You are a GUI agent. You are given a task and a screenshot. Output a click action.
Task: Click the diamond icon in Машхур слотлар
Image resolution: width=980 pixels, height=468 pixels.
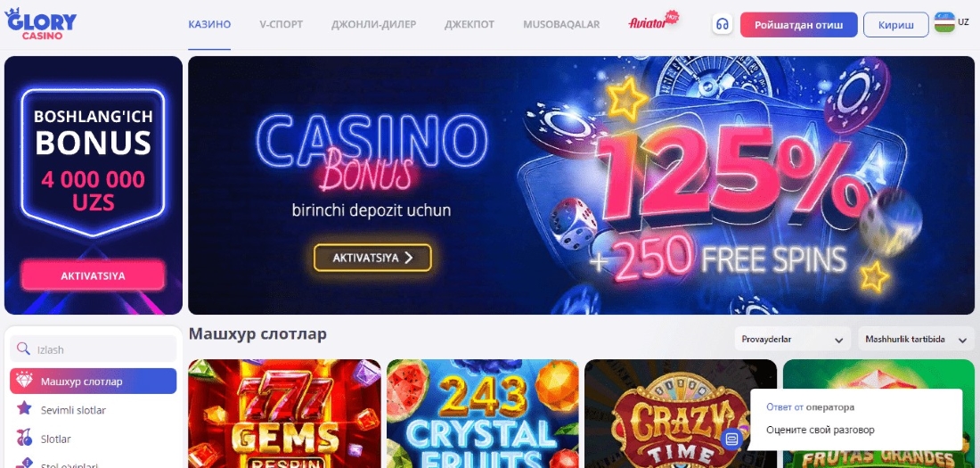[x=24, y=381]
